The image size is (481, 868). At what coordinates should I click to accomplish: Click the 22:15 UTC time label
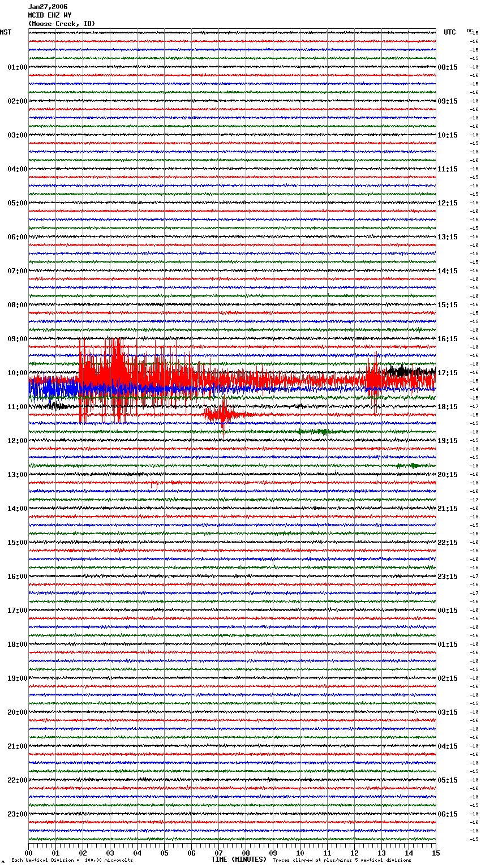click(x=448, y=543)
